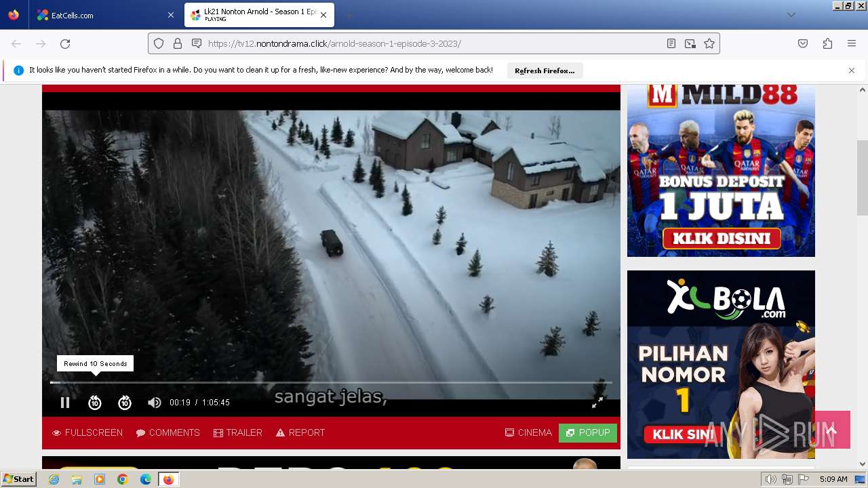
Task: Click the page scrollbar down arrow
Action: [x=863, y=464]
